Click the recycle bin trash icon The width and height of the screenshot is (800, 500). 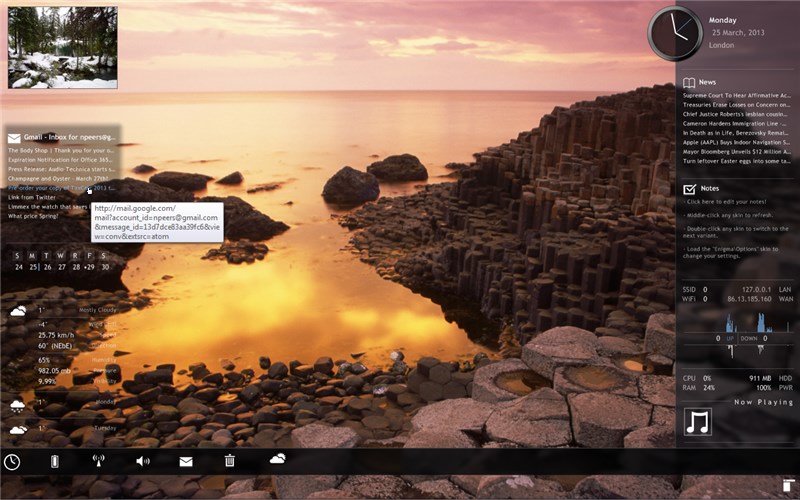230,460
